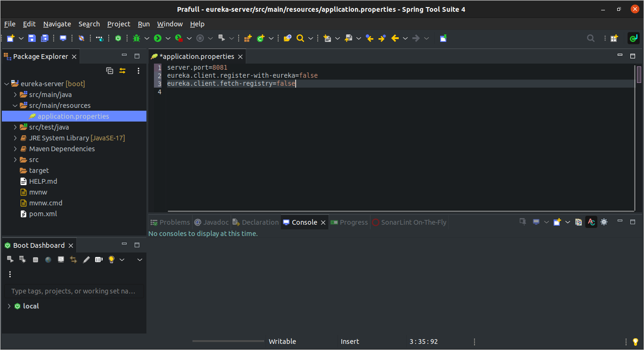The width and height of the screenshot is (644, 350).
Task: Expand the local node in Boot Dashboard
Action: (x=8, y=306)
